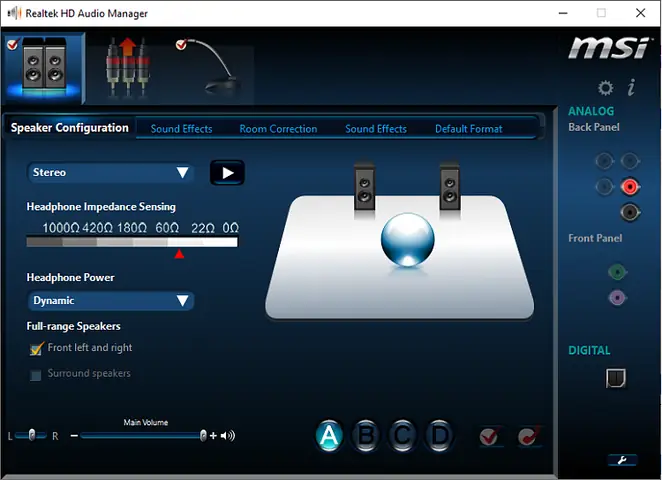Click the Headphone Power label

[71, 277]
